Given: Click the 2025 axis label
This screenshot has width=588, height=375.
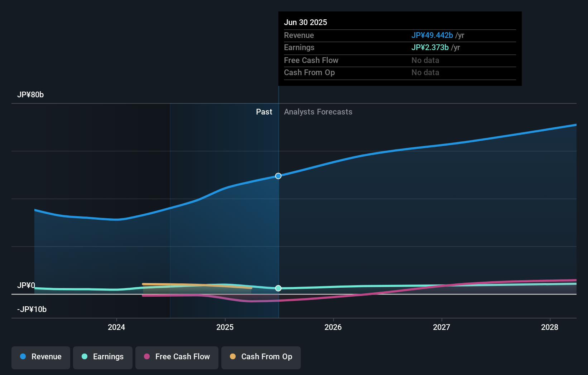Looking at the screenshot, I should (225, 327).
